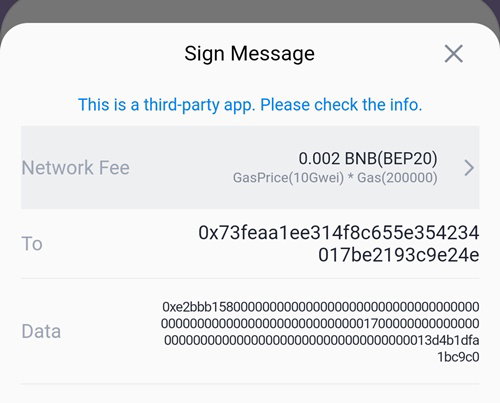Select the first line of Data hex 0xe2bbb158
500x403 pixels.
coord(321,307)
